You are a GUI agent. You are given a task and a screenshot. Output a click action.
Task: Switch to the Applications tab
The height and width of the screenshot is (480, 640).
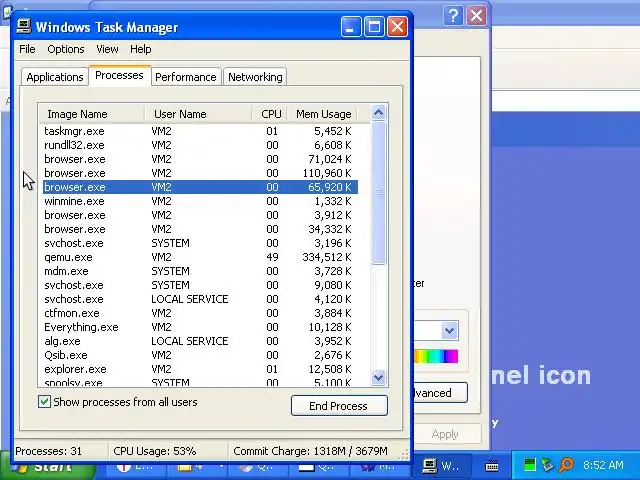coord(55,77)
